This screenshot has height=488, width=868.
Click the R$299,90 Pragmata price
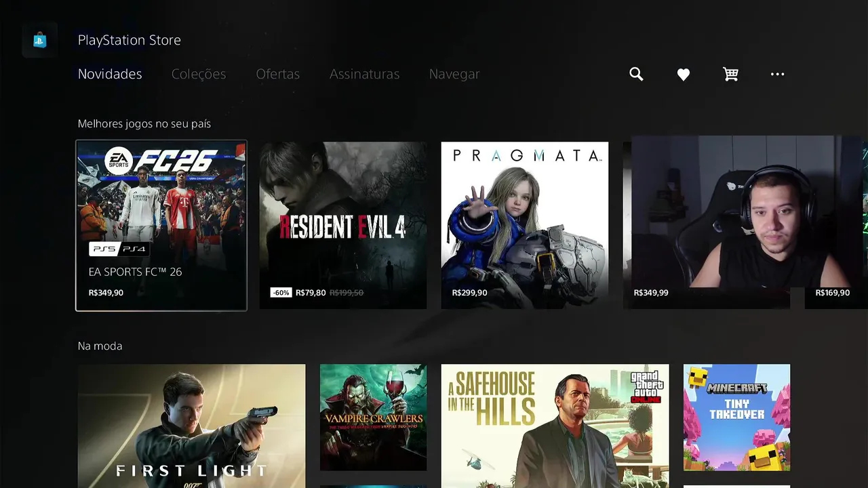coord(469,293)
